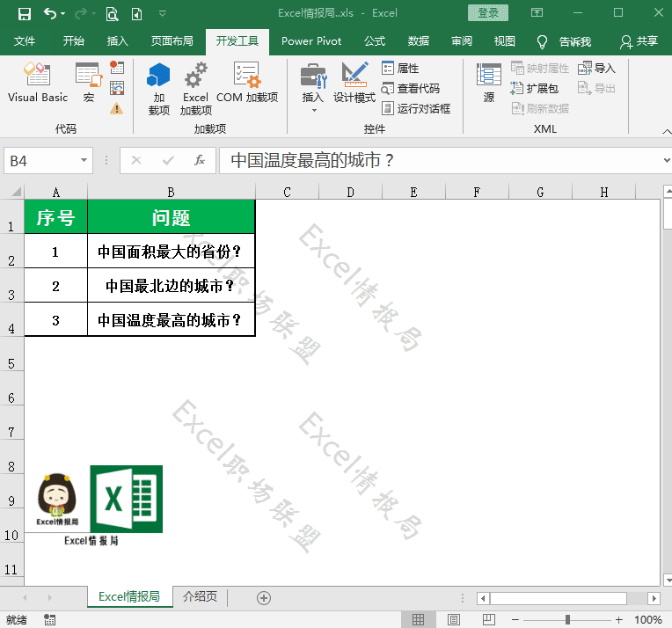Click the Select All corner triangle

[x=16, y=191]
